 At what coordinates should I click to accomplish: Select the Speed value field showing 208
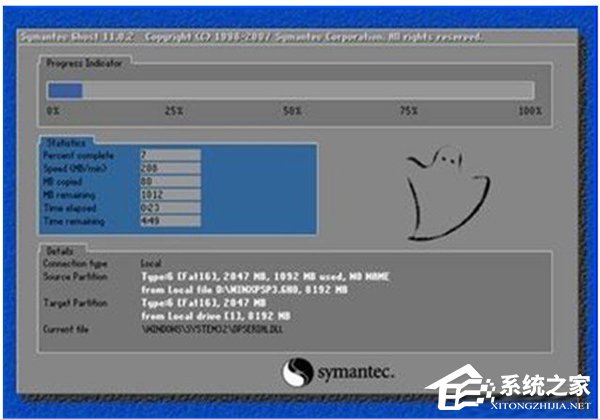170,168
